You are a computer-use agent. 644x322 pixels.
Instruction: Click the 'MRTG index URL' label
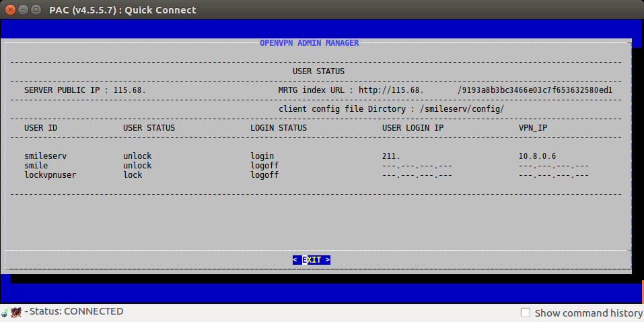[312, 90]
